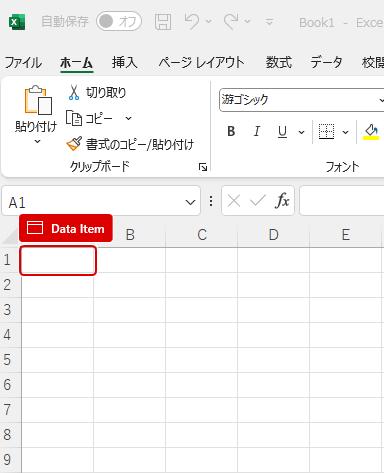Image resolution: width=384 pixels, height=473 pixels.
Task: Apply the yellow Fill Color bucket
Action: tap(371, 132)
